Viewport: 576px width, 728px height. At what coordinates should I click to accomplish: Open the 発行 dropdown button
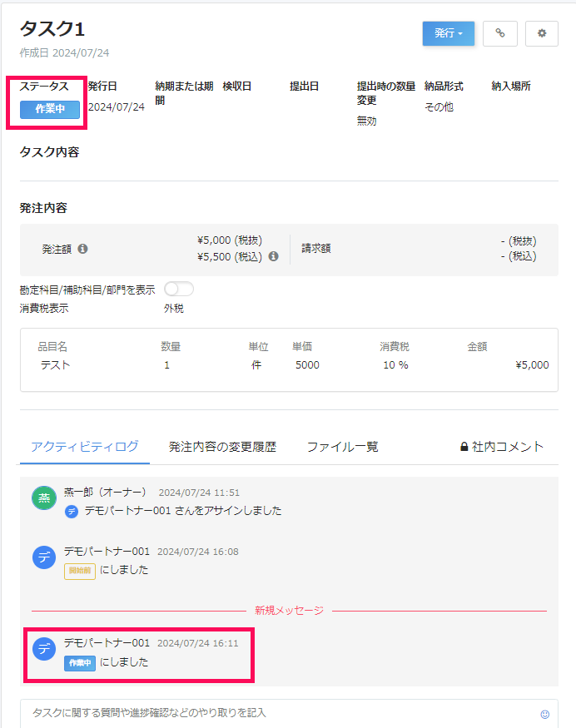[x=449, y=33]
